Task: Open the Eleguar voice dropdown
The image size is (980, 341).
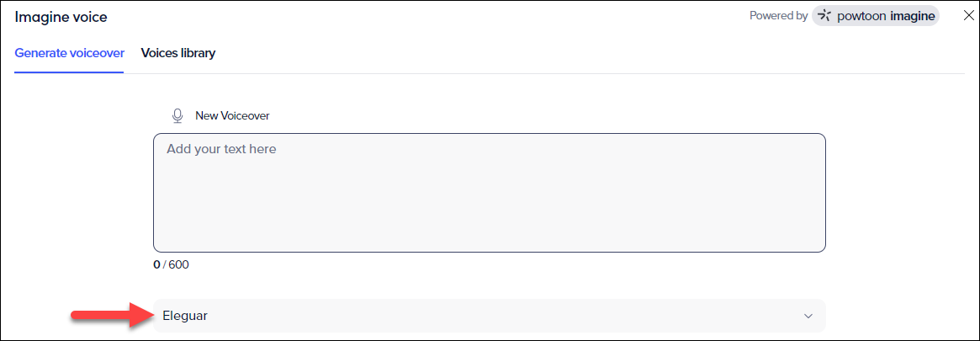Action: [490, 316]
